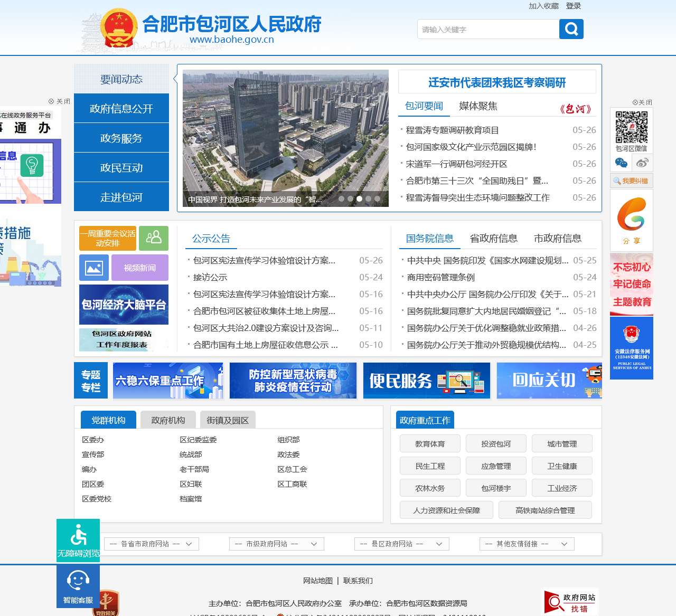Screen dimensions: 676x616
Task: Open 政府信息公开 menu item
Action: [x=121, y=108]
